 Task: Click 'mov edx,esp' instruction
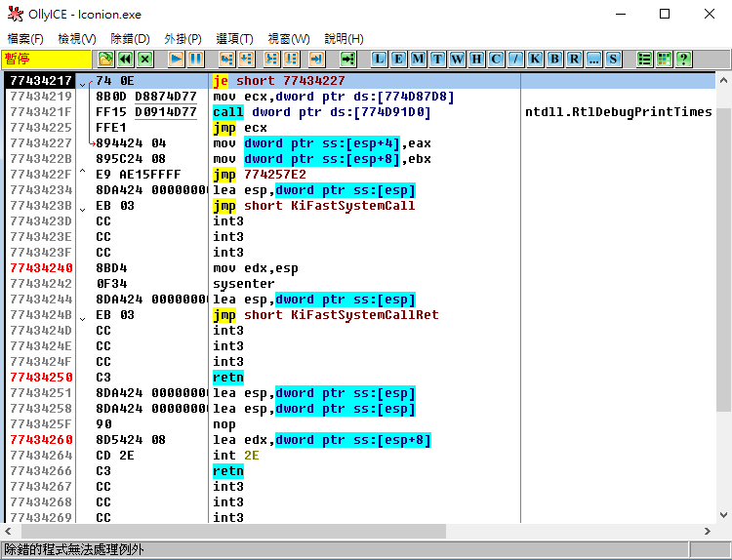click(x=256, y=268)
